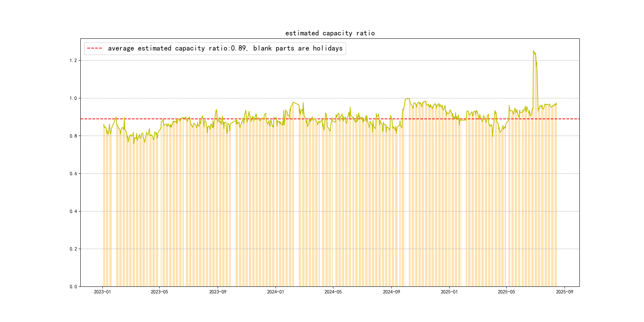Image resolution: width=644 pixels, height=322 pixels.
Task: Click the 2025-01 x-axis label
Action: (449, 292)
